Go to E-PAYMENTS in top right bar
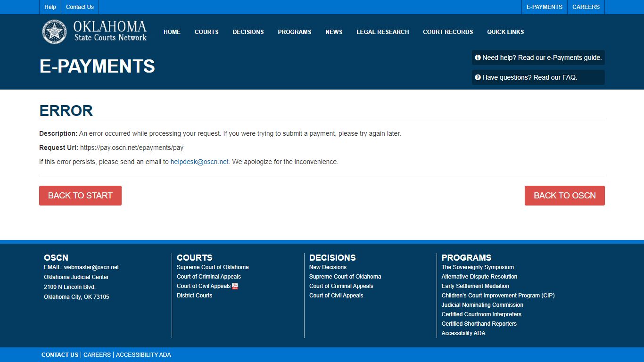Viewport: 644px width, 362px height. click(x=545, y=7)
